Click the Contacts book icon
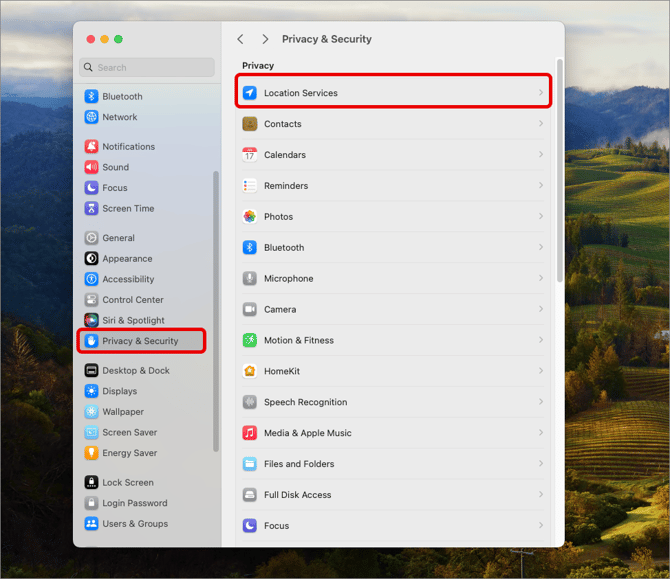The height and width of the screenshot is (579, 670). [x=250, y=123]
